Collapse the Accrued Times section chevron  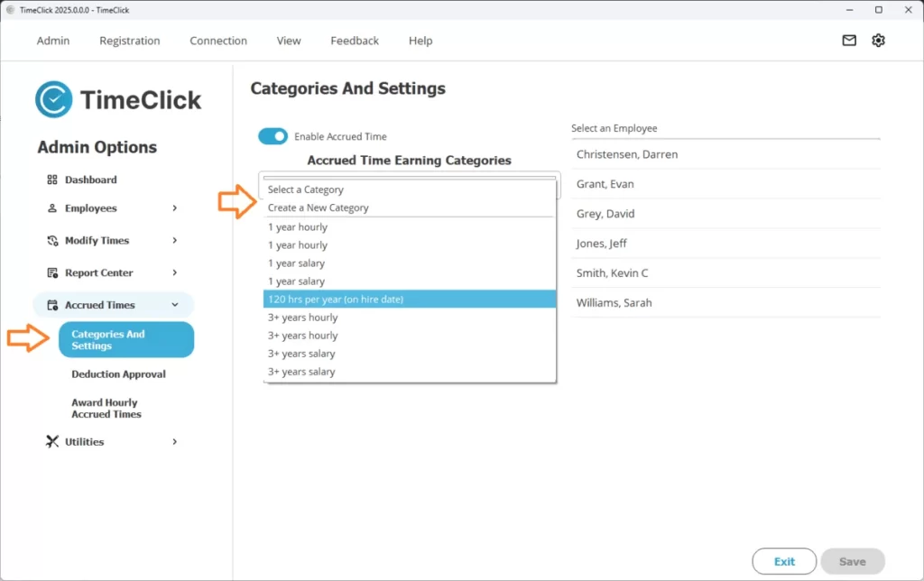point(174,305)
